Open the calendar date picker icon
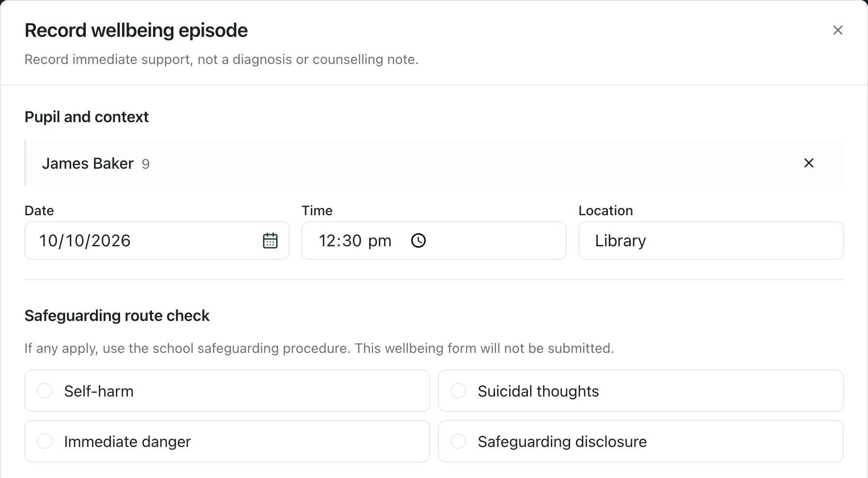Viewport: 868px width, 478px height. [x=270, y=240]
